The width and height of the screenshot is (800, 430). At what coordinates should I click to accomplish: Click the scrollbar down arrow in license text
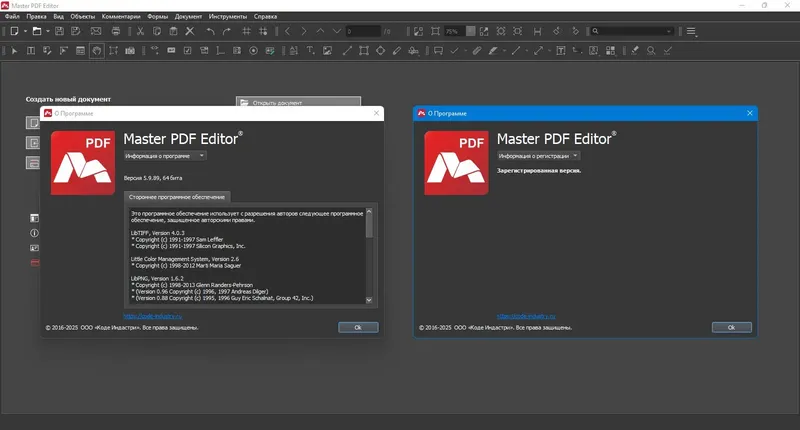369,300
